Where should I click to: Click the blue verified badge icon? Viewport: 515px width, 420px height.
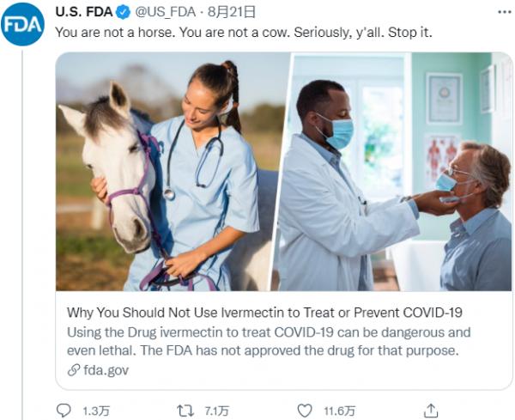124,12
